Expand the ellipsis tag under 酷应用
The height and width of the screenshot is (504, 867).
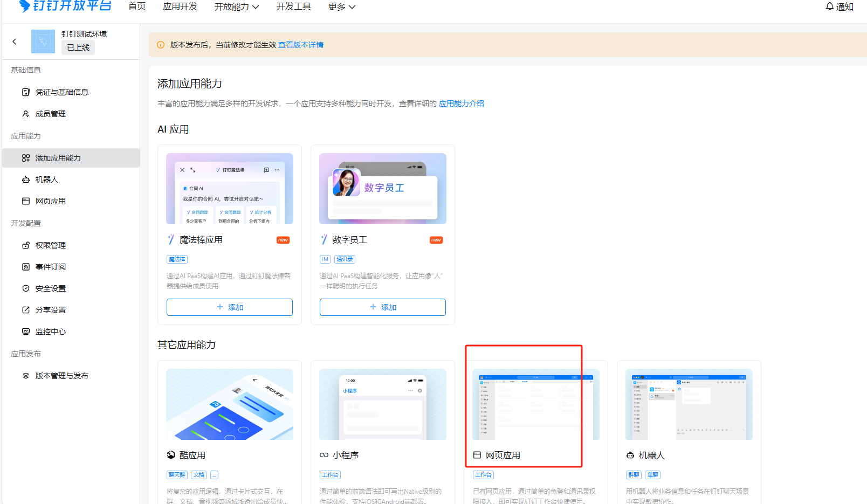click(x=214, y=475)
